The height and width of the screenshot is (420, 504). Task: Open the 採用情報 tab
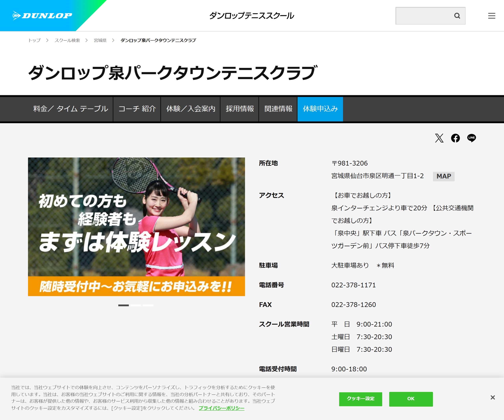coord(240,109)
